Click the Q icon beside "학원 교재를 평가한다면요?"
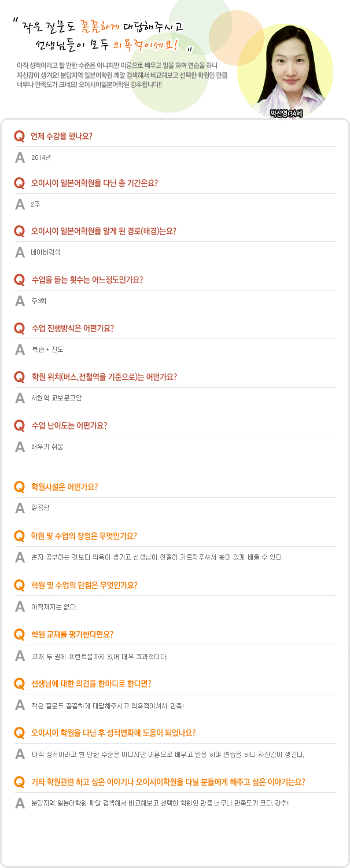Viewport: 350px width, 868px height. coord(19,634)
